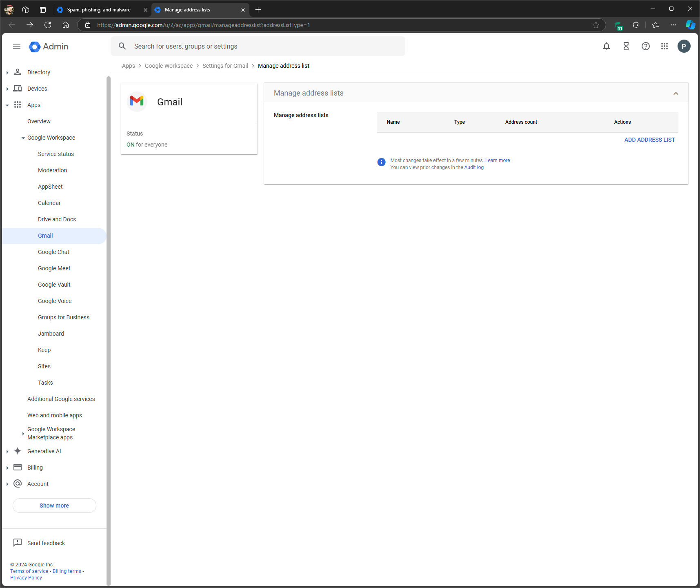Viewport: 700px width, 588px height.
Task: Expand the Billing tree arrow
Action: pos(7,468)
